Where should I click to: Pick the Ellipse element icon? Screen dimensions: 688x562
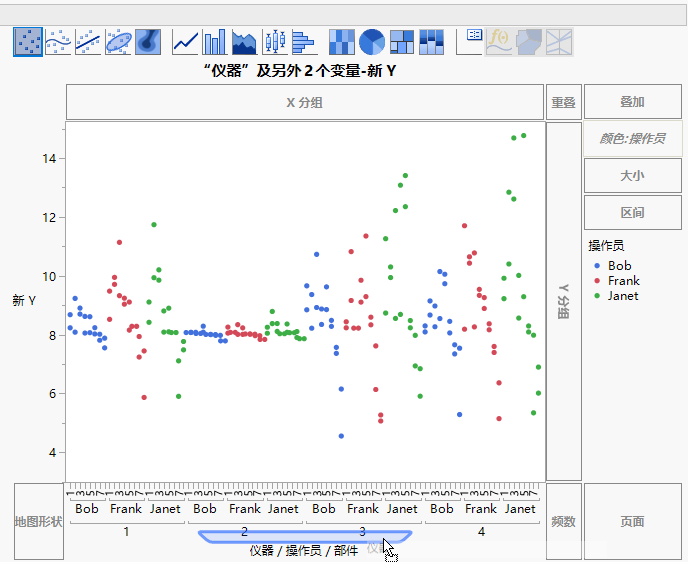118,41
